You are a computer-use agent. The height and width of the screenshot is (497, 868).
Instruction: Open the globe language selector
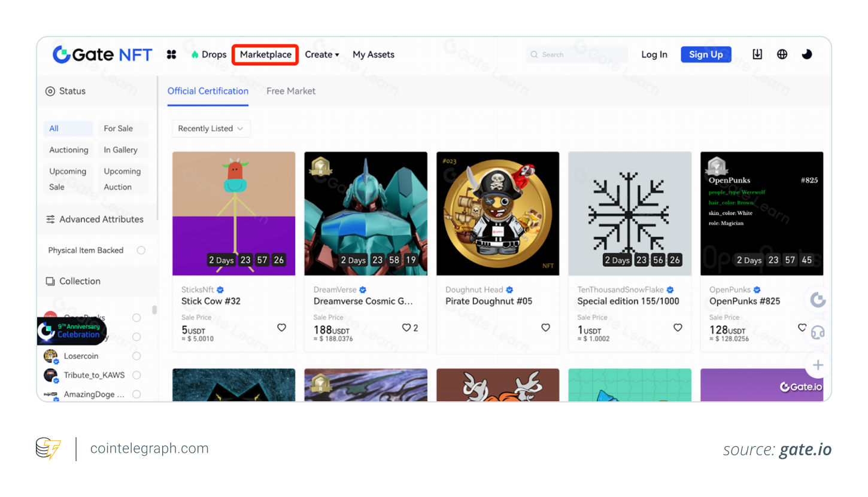[x=782, y=54]
